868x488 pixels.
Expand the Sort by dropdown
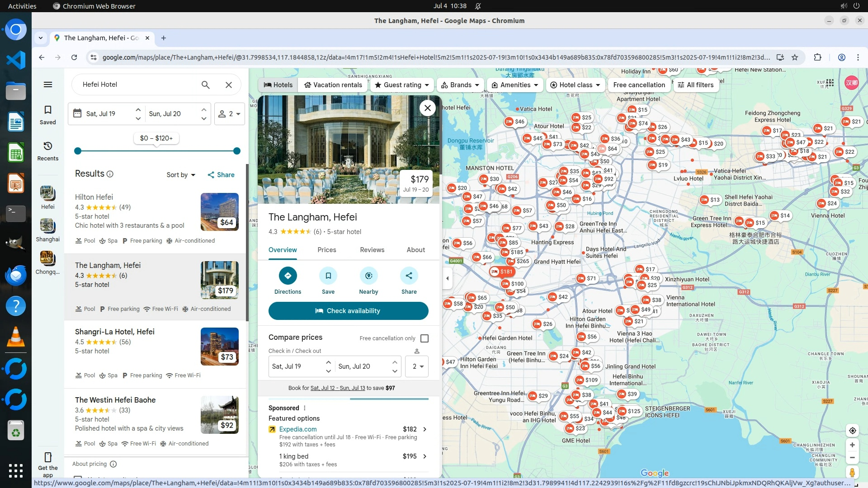pos(181,175)
